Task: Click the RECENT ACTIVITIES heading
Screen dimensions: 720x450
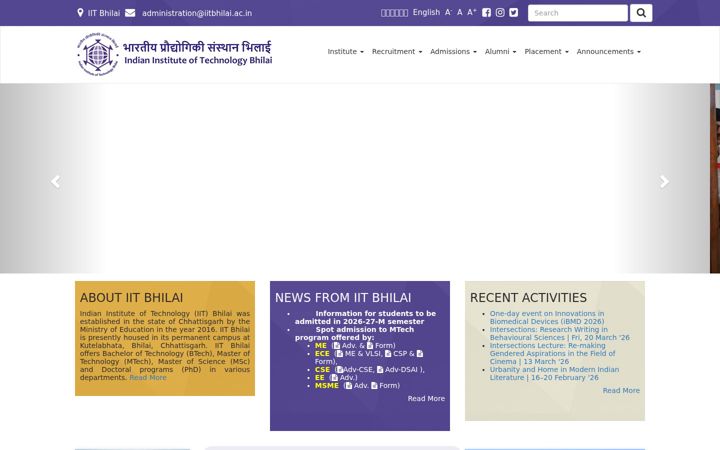Action: [x=528, y=298]
